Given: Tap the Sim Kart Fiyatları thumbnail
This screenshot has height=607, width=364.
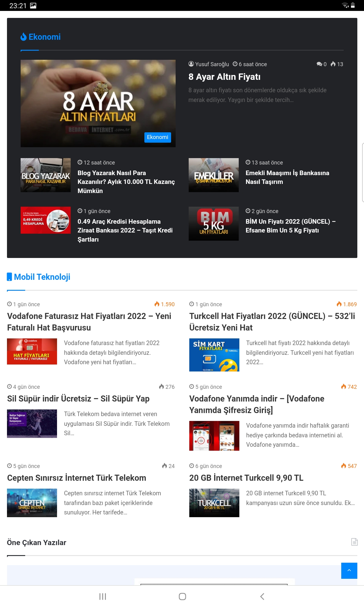Looking at the screenshot, I should tap(214, 355).
